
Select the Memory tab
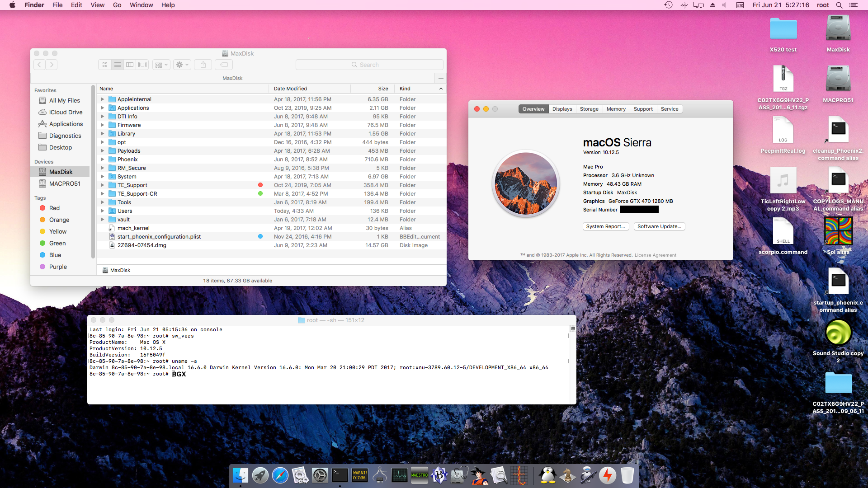(616, 109)
